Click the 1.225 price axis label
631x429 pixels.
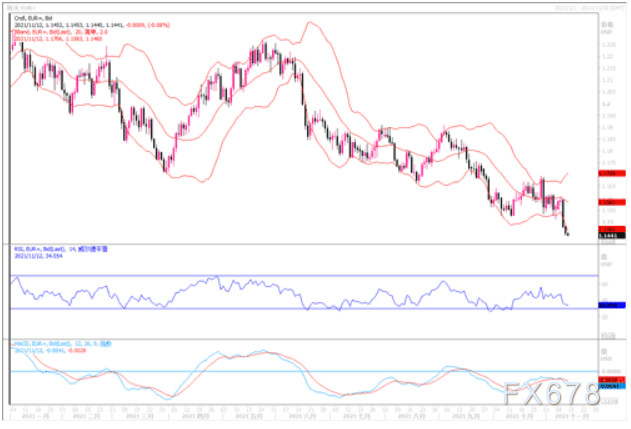tap(608, 45)
